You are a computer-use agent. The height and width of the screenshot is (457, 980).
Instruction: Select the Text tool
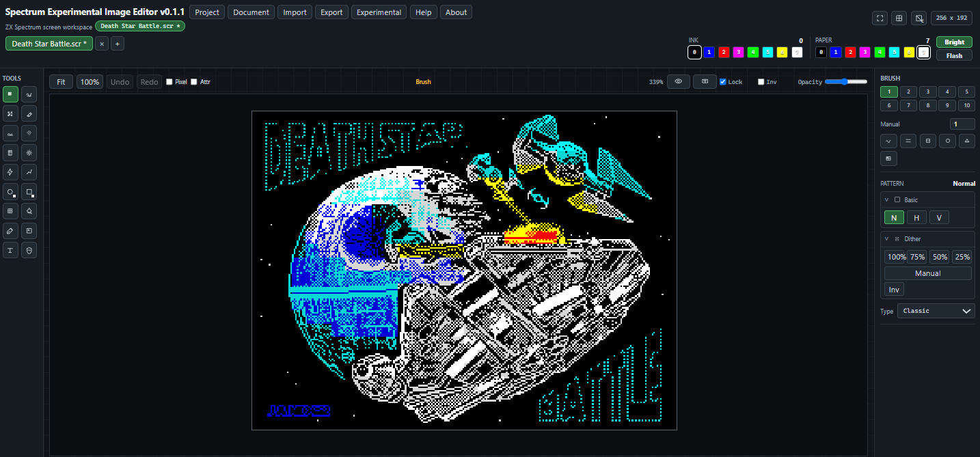click(10, 251)
